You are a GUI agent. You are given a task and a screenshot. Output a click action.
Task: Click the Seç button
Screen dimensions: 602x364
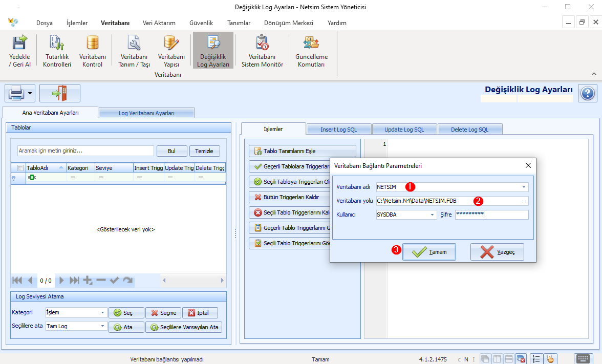[x=126, y=313]
